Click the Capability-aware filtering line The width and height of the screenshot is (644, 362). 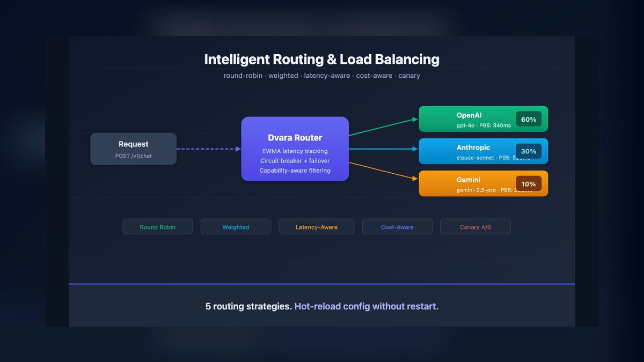pyautogui.click(x=295, y=171)
